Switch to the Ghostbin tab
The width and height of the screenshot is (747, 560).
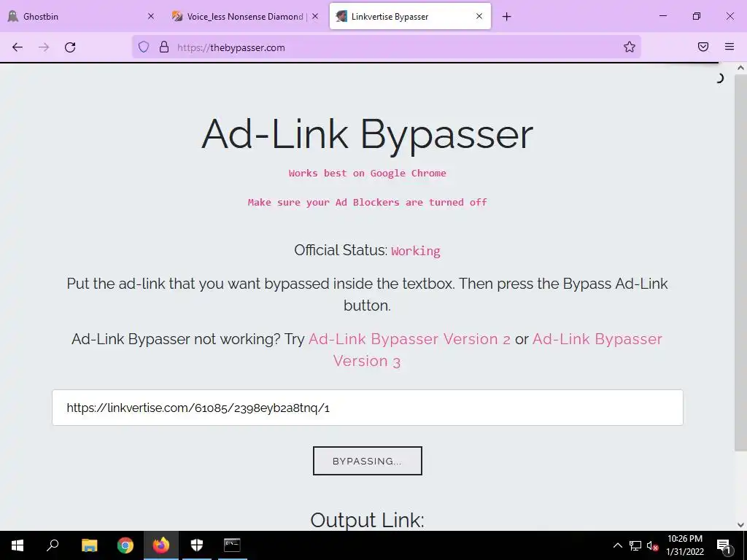click(x=81, y=16)
